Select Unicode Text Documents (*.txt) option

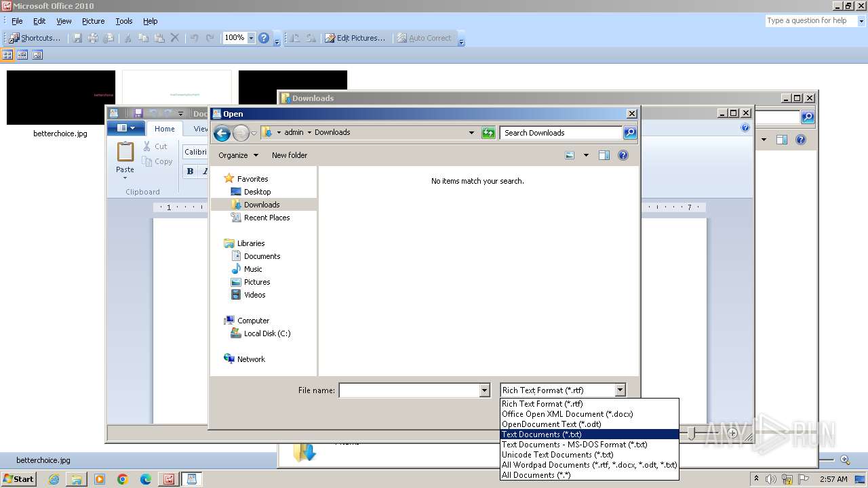(589, 455)
